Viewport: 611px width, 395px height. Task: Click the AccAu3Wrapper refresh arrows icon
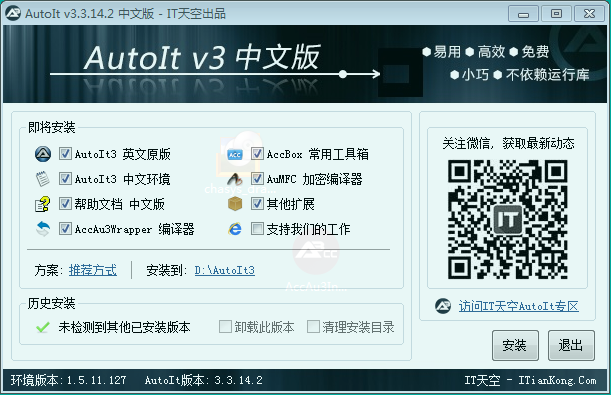point(43,229)
